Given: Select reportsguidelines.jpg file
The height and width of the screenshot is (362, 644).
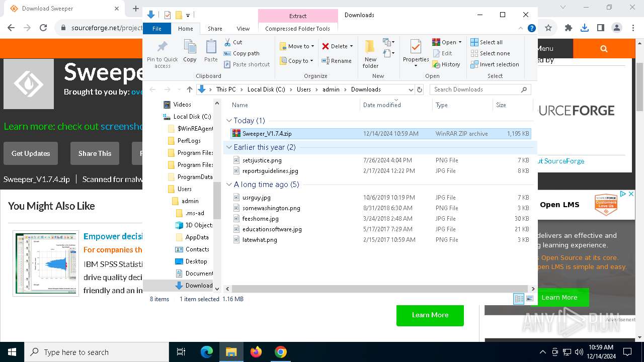Looking at the screenshot, I should [380, 171].
